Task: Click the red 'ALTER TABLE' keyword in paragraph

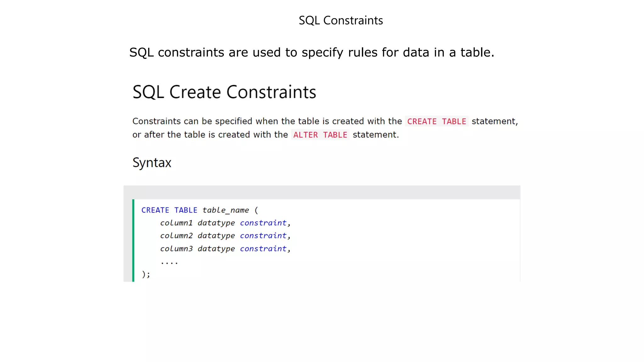Action: [320, 135]
